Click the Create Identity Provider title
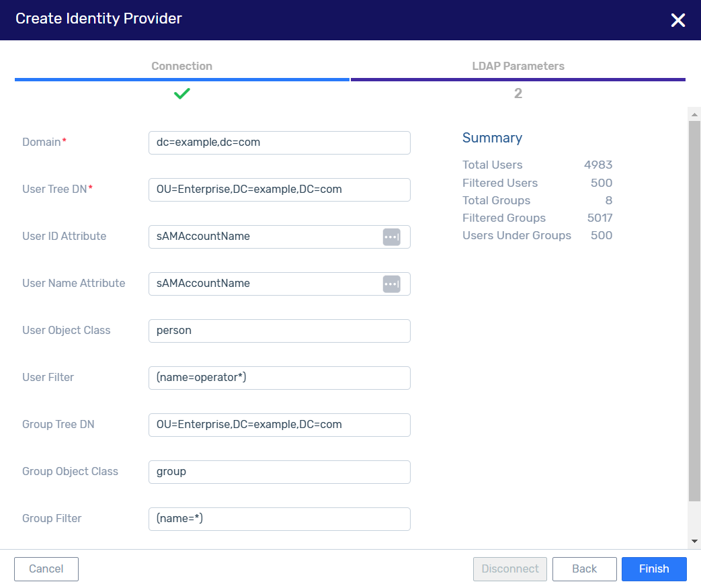701x588 pixels. click(x=98, y=18)
